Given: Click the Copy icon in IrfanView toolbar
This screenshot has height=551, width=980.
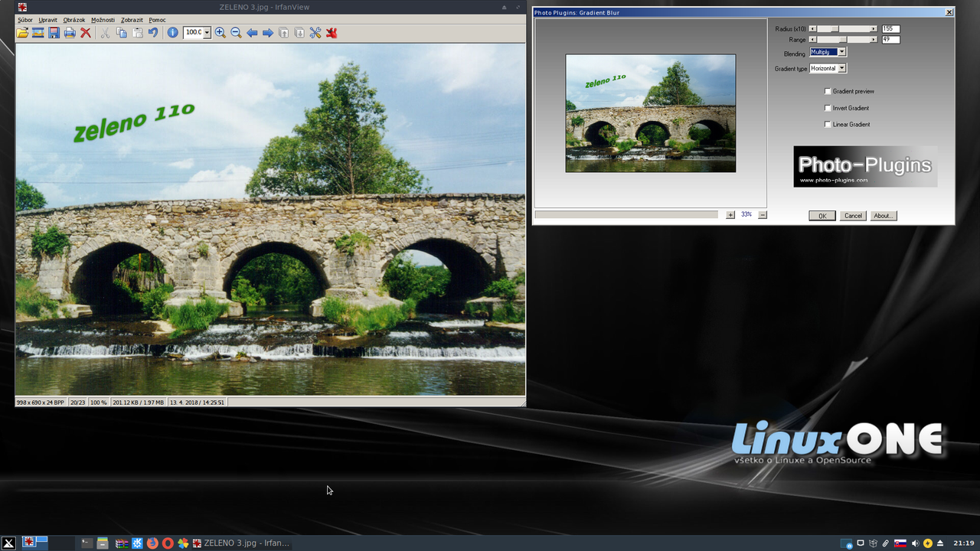Looking at the screenshot, I should click(121, 33).
